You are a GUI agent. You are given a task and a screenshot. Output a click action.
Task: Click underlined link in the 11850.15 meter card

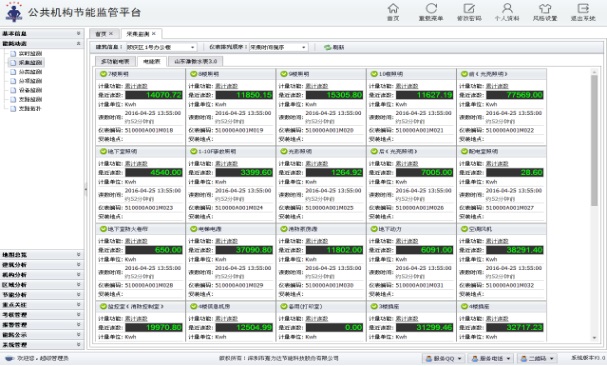[226, 86]
